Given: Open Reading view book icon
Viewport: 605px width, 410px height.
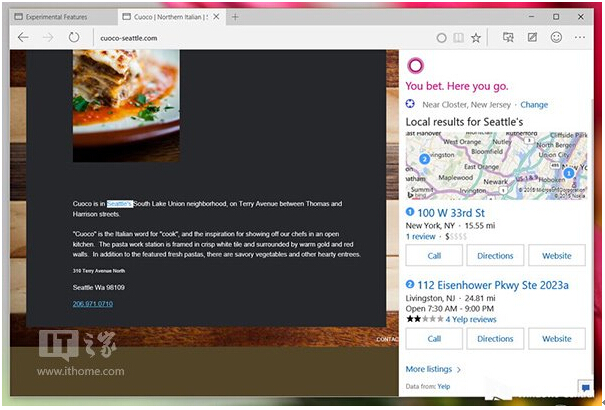Looking at the screenshot, I should (458, 38).
